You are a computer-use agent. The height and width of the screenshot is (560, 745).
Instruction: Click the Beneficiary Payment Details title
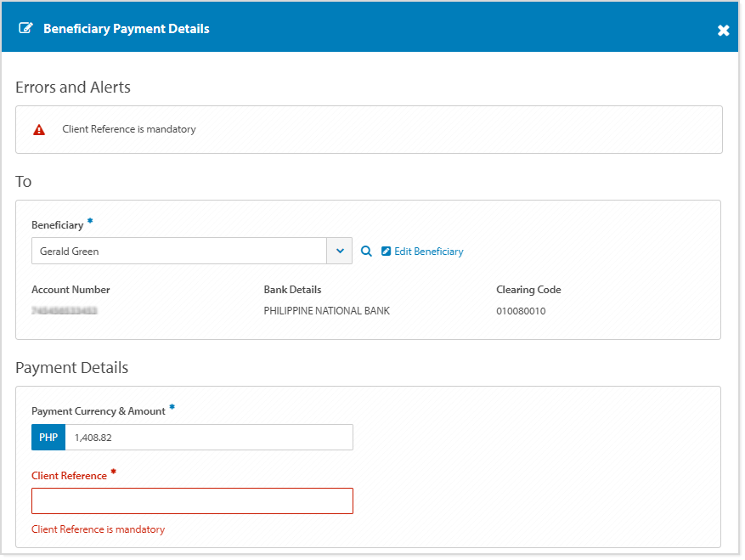126,29
